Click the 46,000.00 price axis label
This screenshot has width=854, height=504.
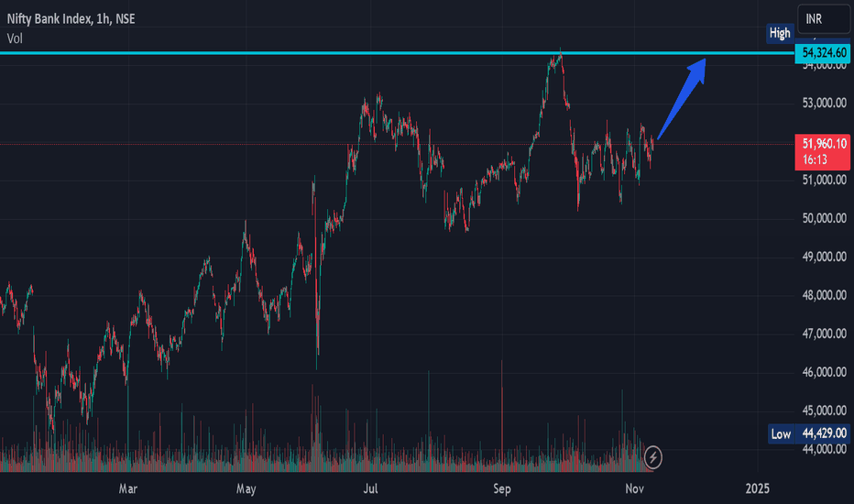click(824, 372)
